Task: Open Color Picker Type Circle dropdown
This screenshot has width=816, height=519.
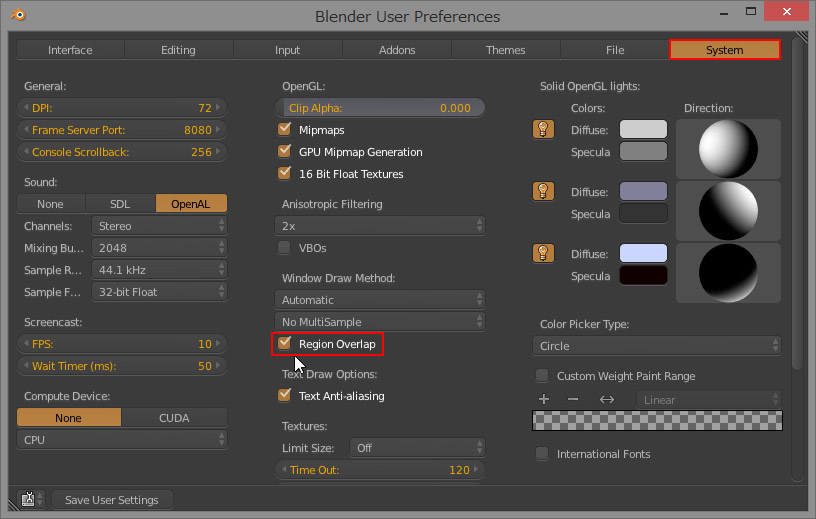Action: tap(657, 346)
